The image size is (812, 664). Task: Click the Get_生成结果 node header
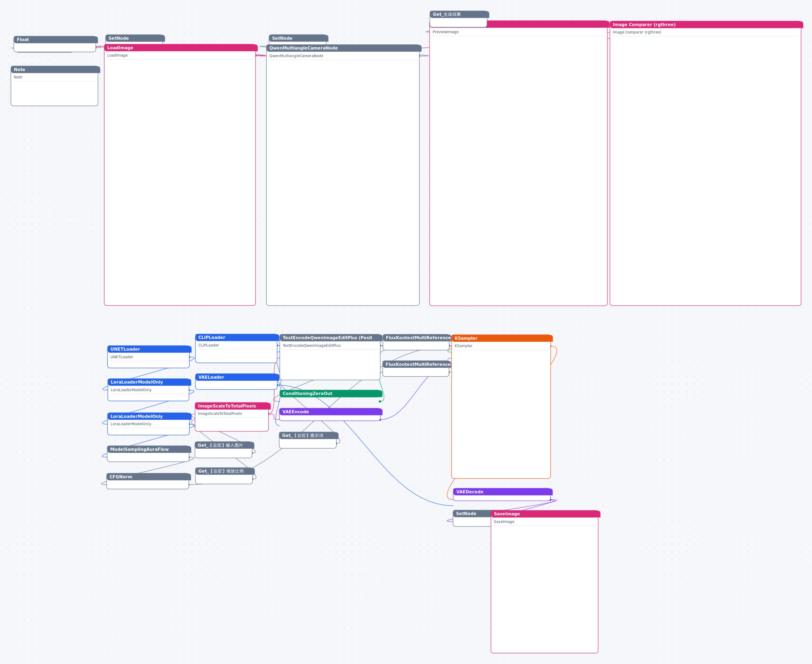pos(459,14)
